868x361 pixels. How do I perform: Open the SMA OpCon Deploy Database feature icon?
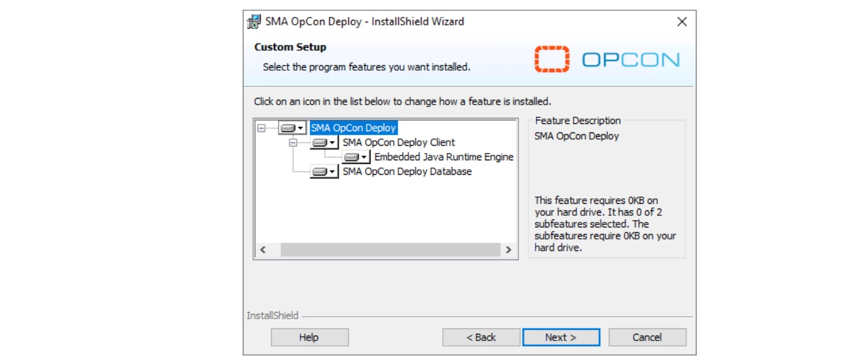324,172
